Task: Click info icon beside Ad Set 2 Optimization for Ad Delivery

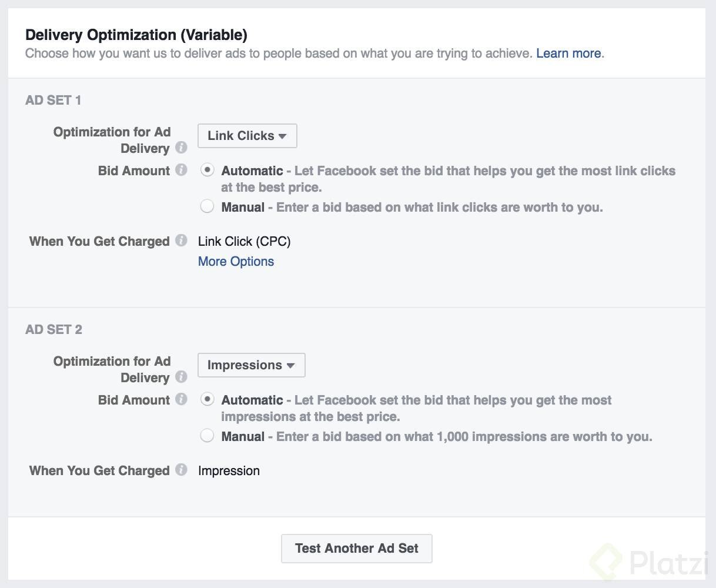Action: tap(182, 377)
